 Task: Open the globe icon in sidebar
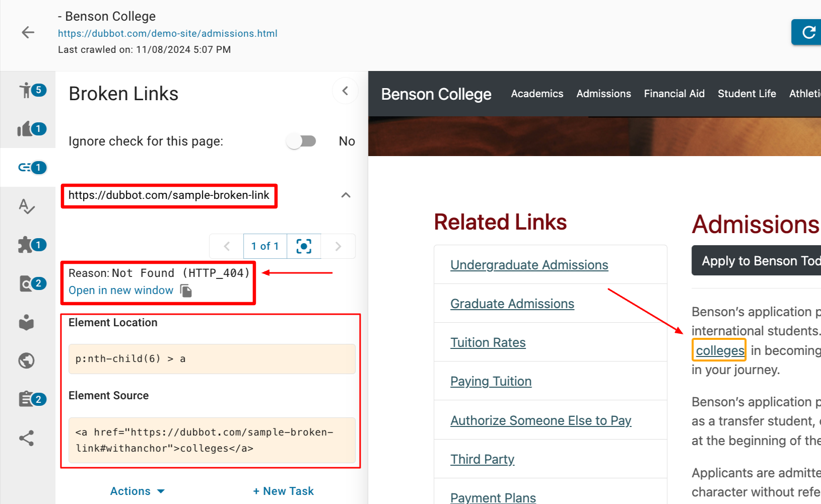point(27,361)
